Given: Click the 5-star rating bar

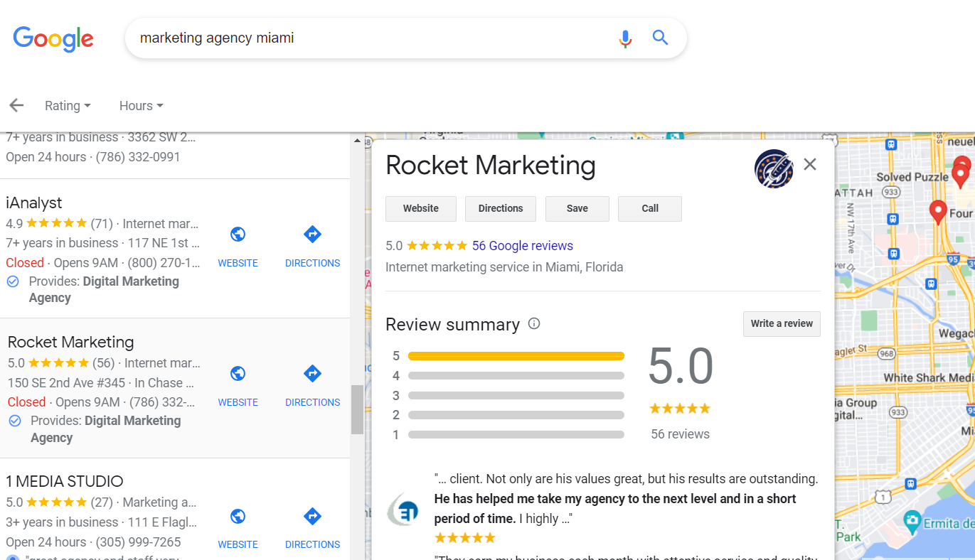Looking at the screenshot, I should click(516, 356).
